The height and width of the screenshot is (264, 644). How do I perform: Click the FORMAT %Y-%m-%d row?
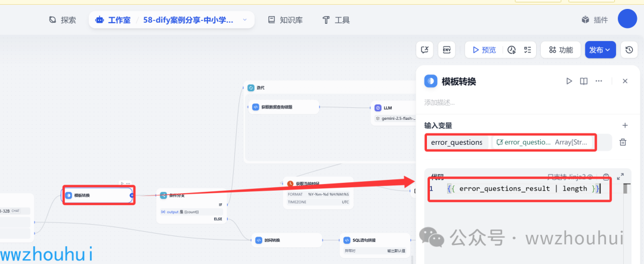(318, 194)
